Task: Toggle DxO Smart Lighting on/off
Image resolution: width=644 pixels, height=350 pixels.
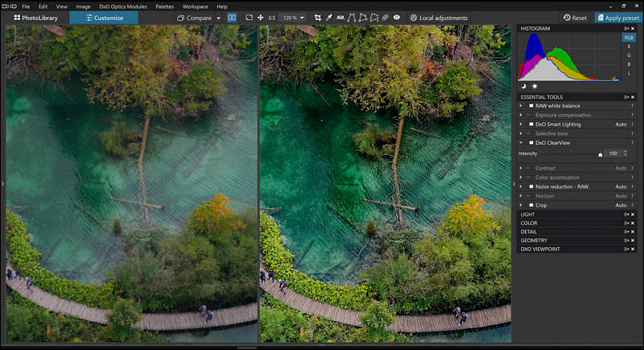Action: point(530,125)
